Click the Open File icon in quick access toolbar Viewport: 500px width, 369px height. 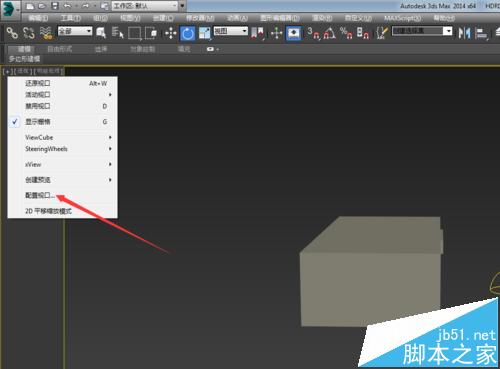click(x=42, y=6)
